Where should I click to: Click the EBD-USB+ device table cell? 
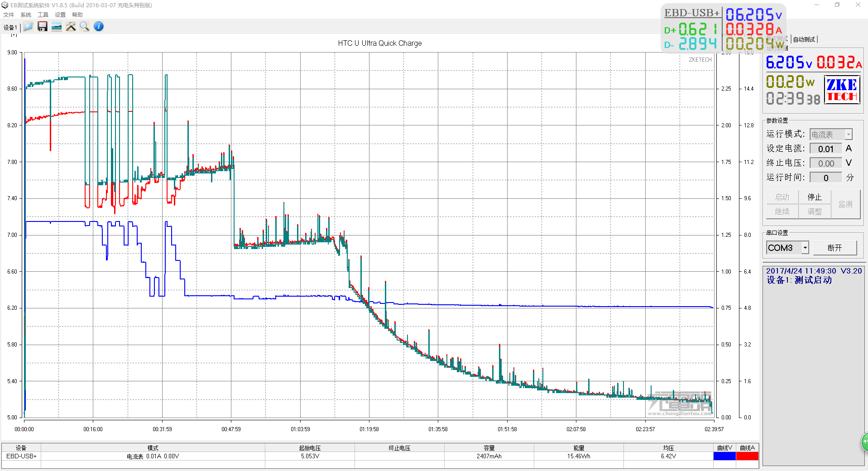(21, 456)
